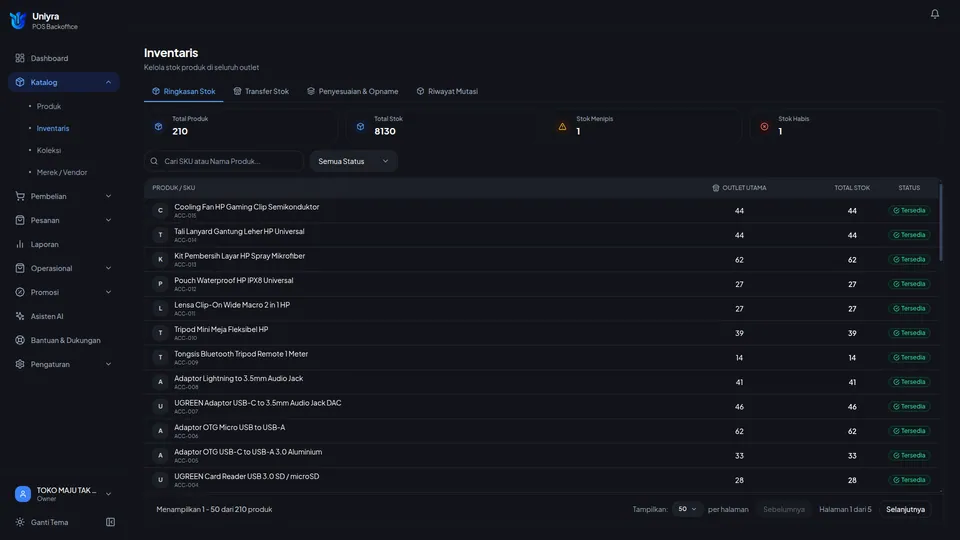Open notifications bell icon

pos(934,13)
